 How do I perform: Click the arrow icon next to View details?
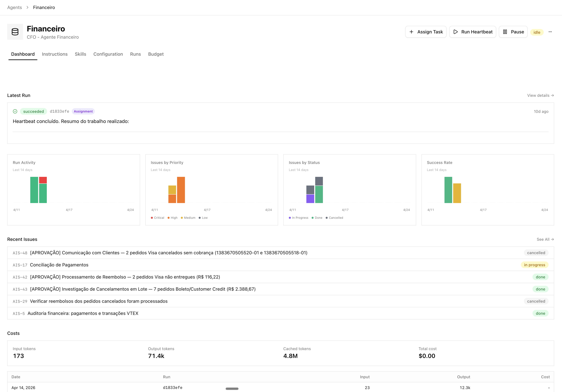tap(553, 95)
